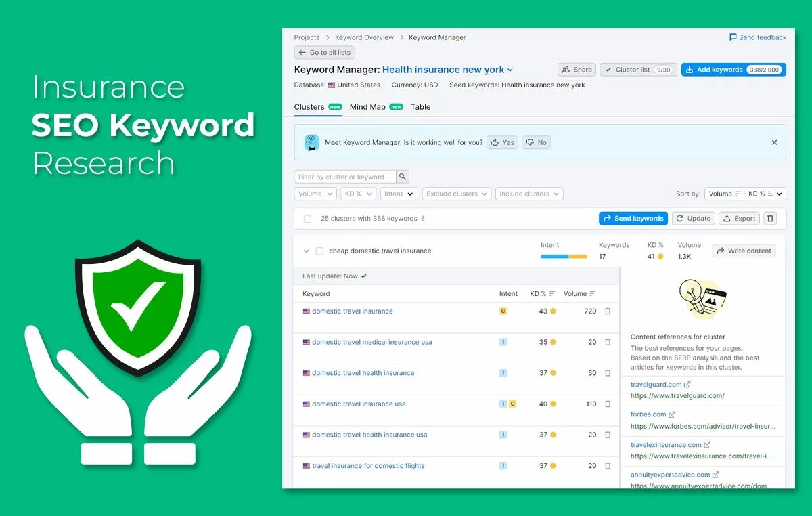Click the KD % yellow dot for cluster value 41
812x516 pixels.
click(660, 257)
